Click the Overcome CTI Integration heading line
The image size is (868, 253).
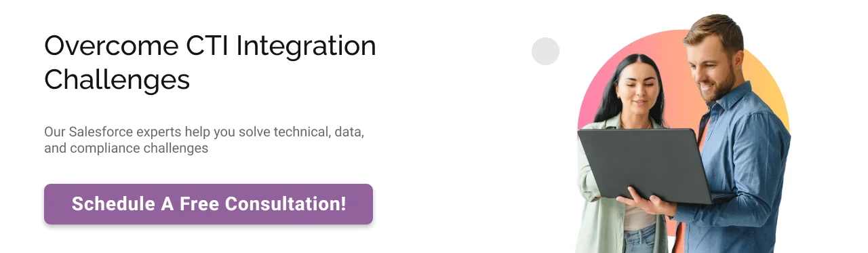210,47
